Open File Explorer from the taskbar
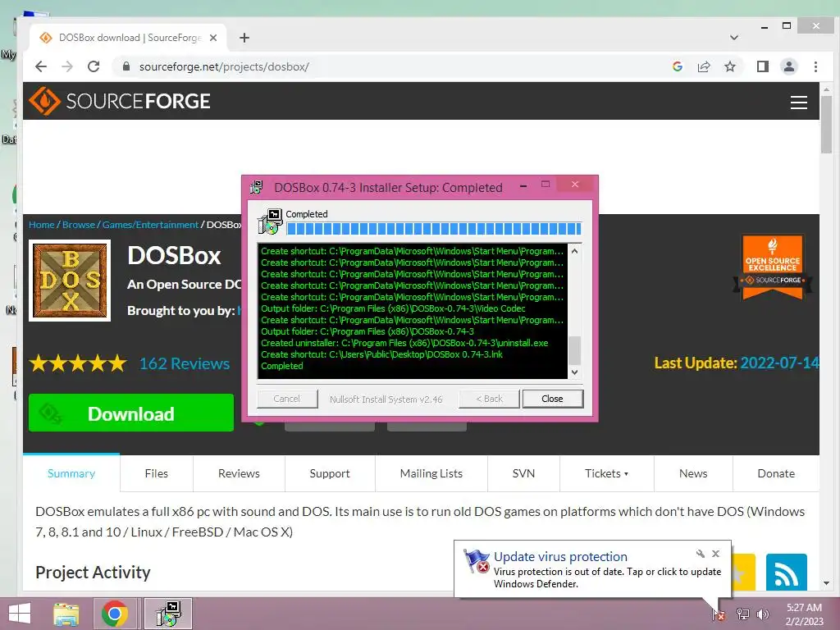This screenshot has width=840, height=630. pos(66,614)
